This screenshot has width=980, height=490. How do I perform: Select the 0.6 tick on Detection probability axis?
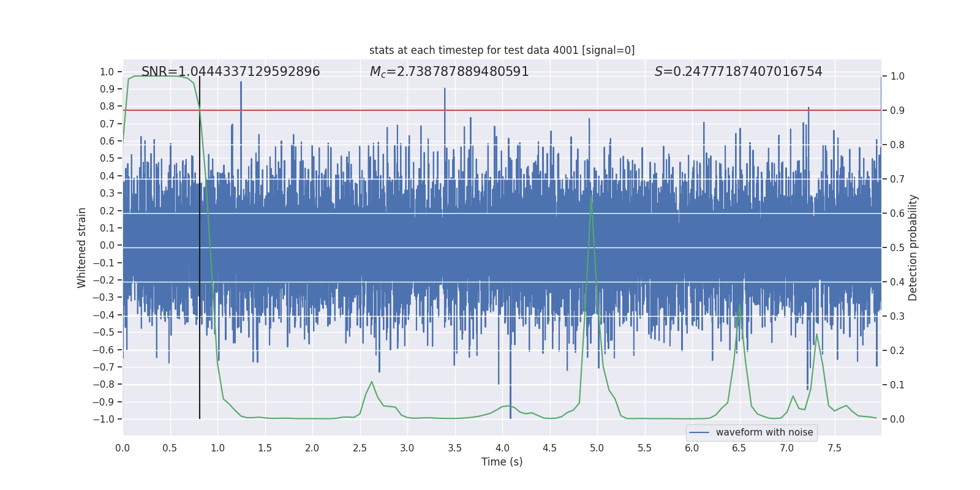(897, 213)
